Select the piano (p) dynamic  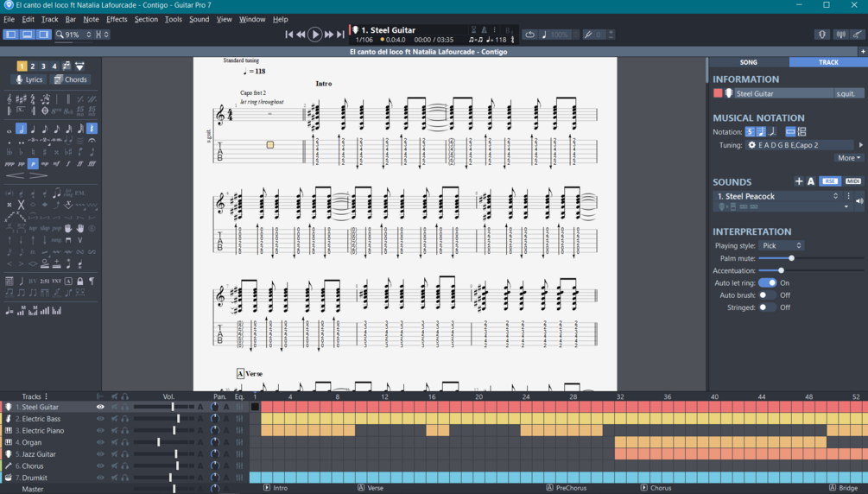click(x=33, y=164)
